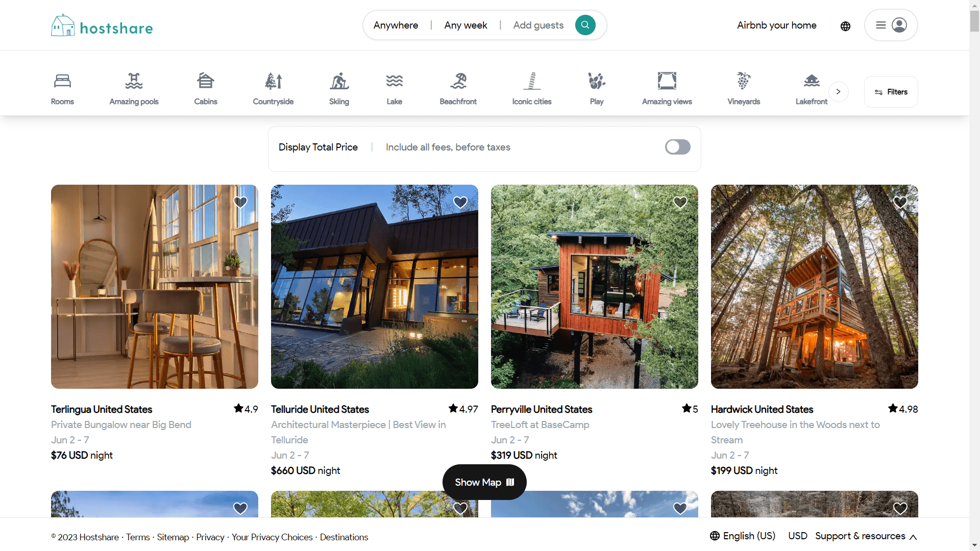Click the Show Map button
The height and width of the screenshot is (551, 980).
484,482
